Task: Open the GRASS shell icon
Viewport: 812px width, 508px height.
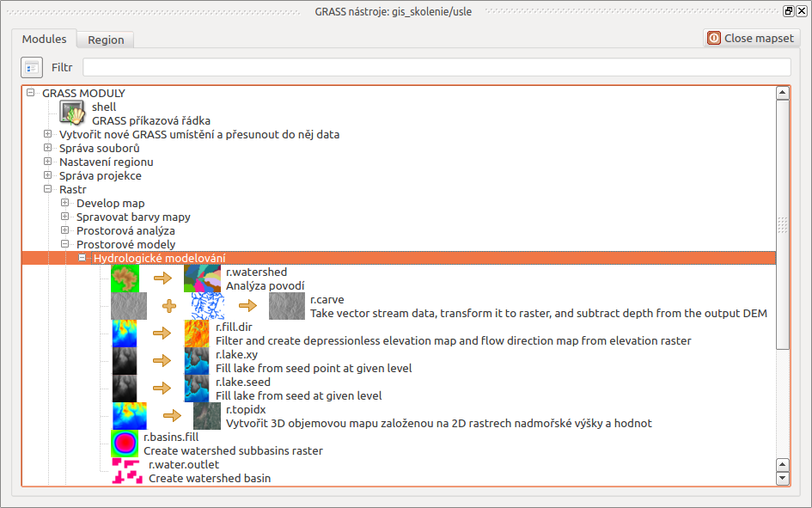Action: (71, 113)
